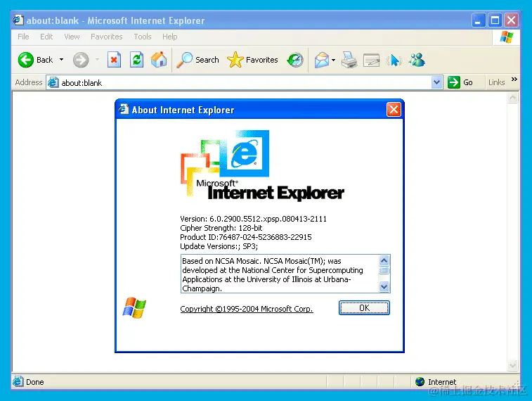
Task: Open the Copyright 1995-2004 Microsoft Corp. link
Action: 246,309
